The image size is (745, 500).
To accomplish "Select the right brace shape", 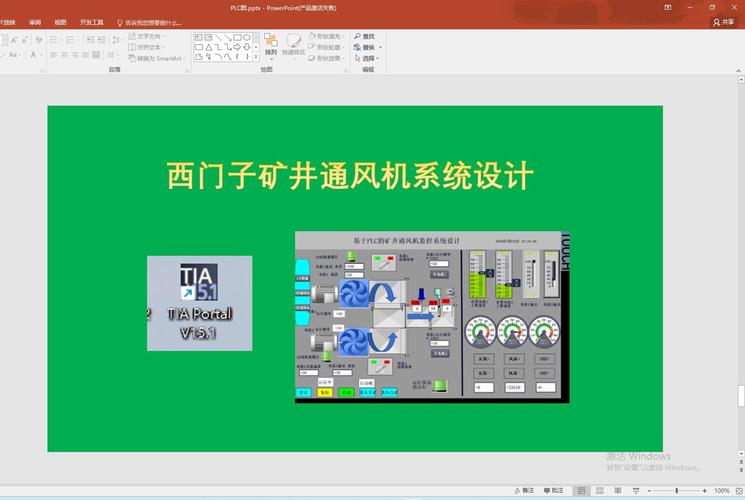I will [247, 57].
